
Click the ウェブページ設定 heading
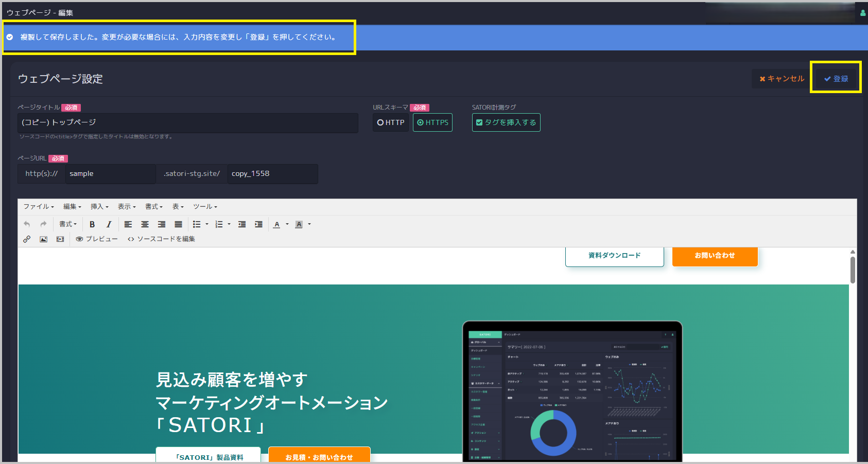click(x=60, y=79)
